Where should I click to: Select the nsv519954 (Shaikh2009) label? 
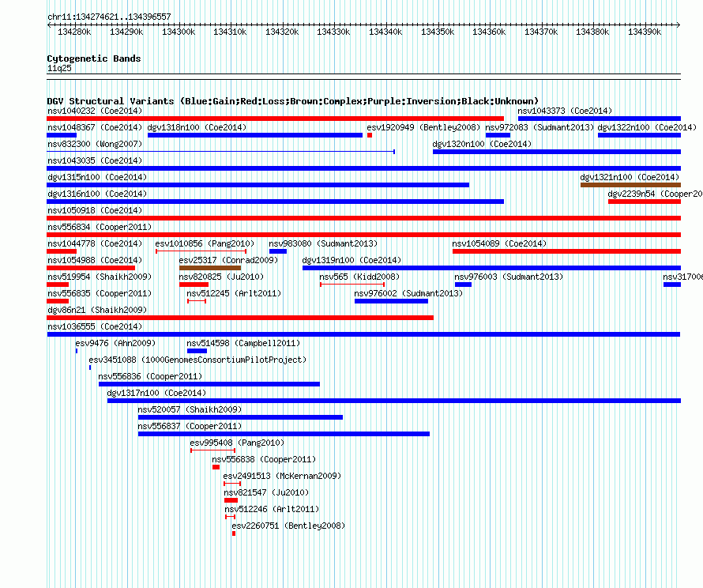100,277
